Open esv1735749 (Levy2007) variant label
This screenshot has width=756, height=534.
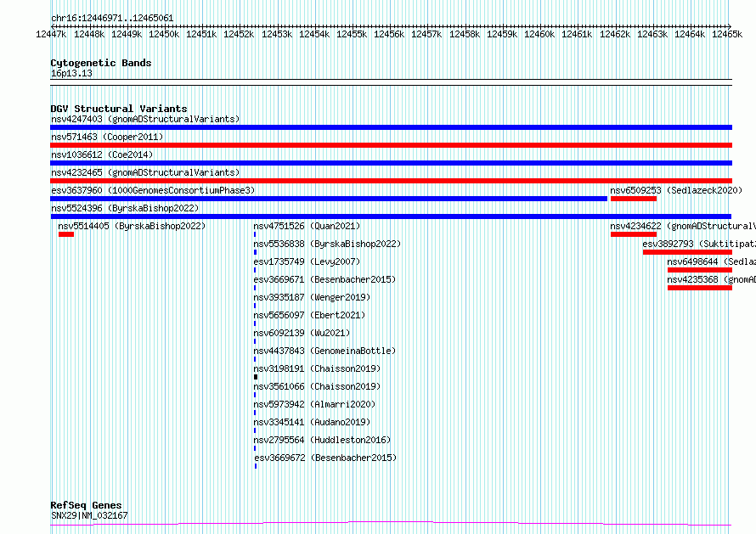click(x=307, y=261)
